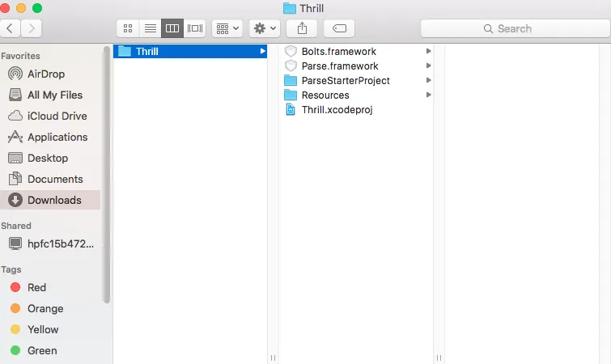Open shared computer hpfc15b472...
The height and width of the screenshot is (364, 611).
pos(50,243)
